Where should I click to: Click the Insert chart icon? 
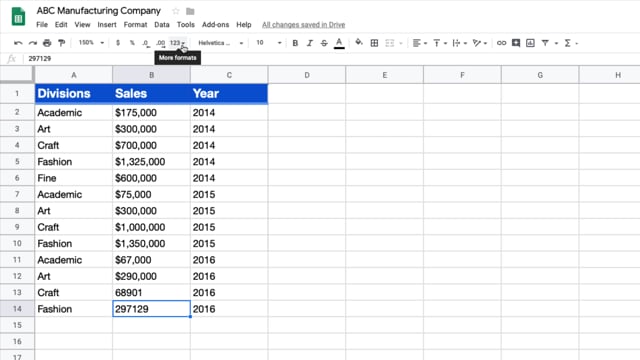[x=530, y=43]
